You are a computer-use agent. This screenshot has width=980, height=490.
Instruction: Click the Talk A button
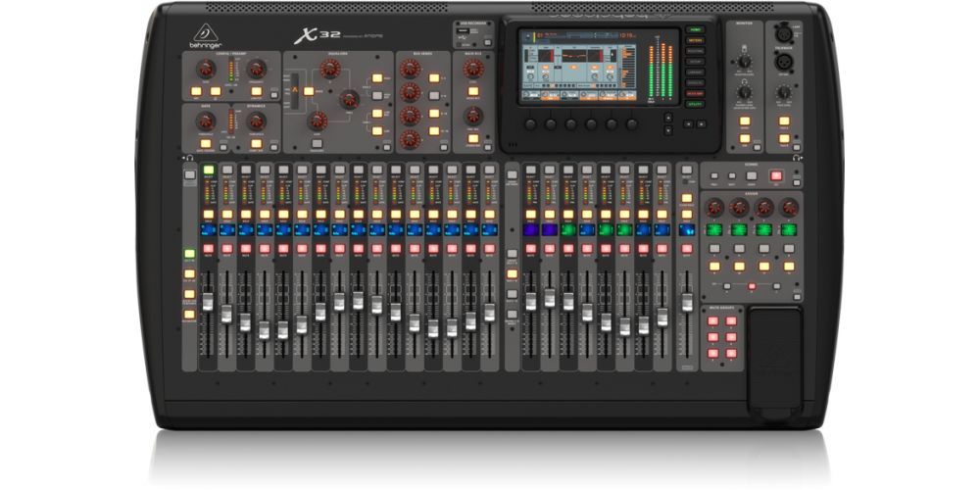click(784, 121)
